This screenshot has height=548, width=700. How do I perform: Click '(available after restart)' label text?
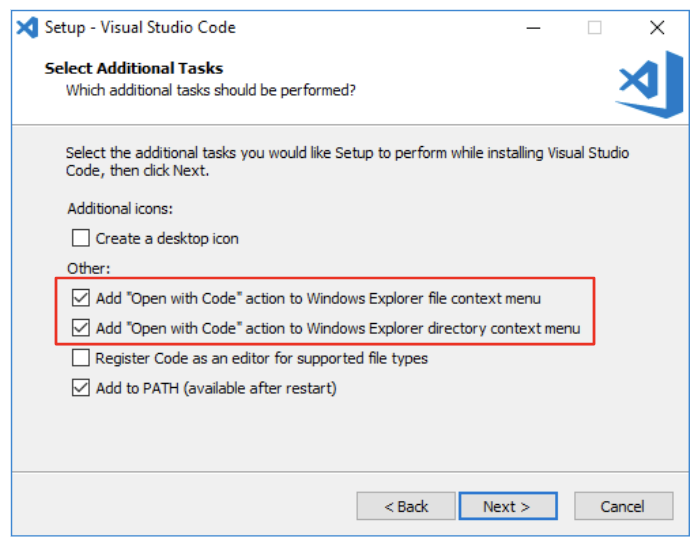(260, 388)
